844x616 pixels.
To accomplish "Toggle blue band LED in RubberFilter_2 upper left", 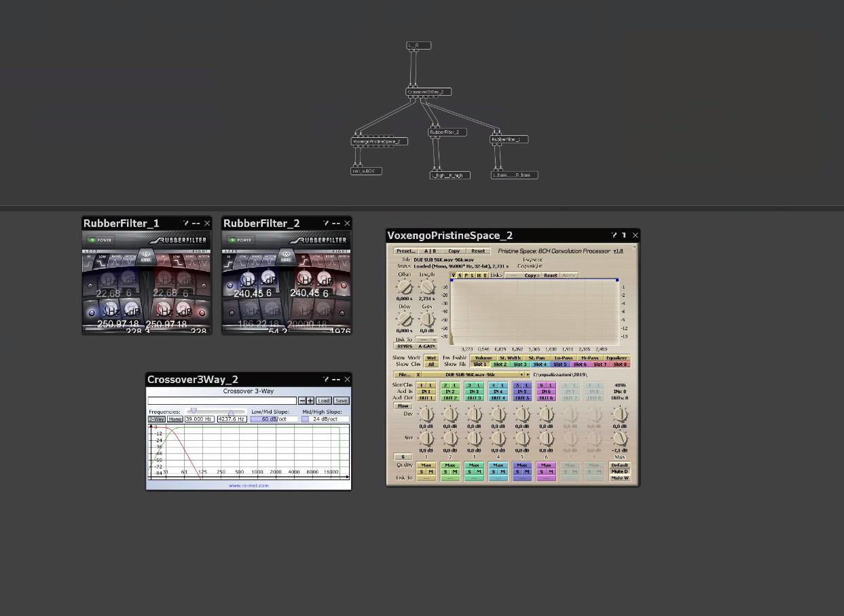I will coord(230,285).
